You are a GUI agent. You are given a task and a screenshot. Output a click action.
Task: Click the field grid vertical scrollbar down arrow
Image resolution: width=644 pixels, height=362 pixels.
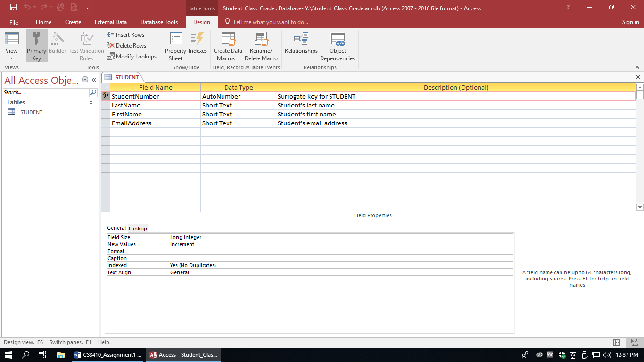(640, 207)
